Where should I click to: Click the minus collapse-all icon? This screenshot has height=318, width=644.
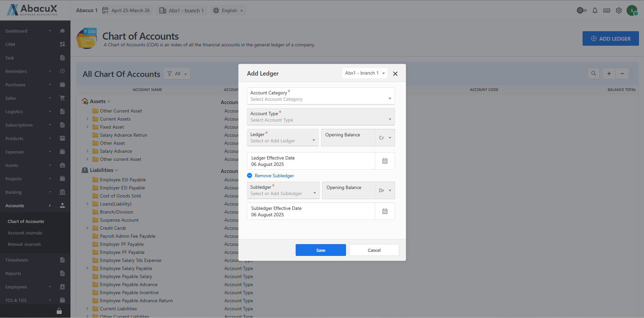tap(622, 74)
